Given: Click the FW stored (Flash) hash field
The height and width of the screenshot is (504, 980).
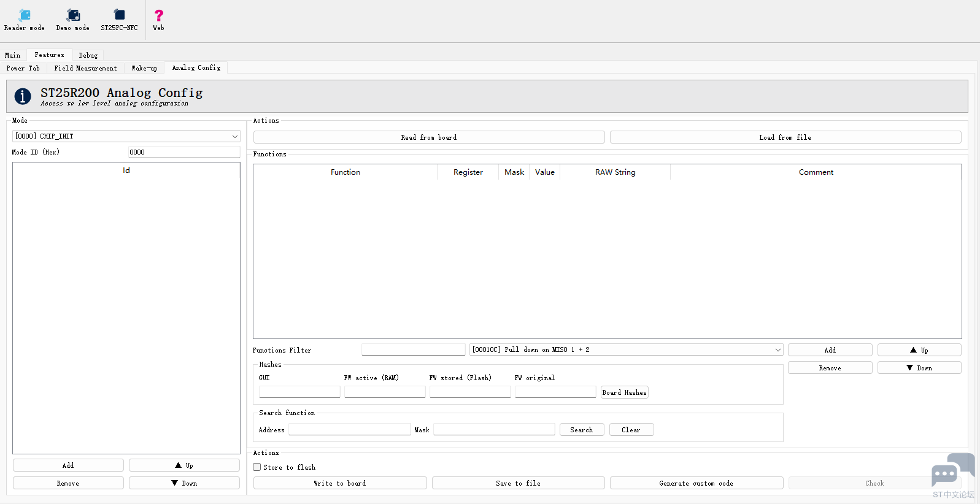Looking at the screenshot, I should [470, 392].
